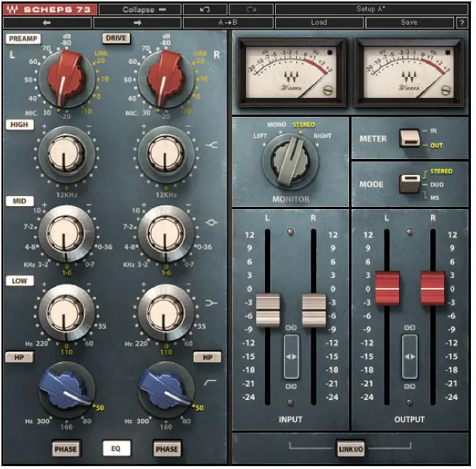Click the left channel red preamp knob
The width and height of the screenshot is (476, 469).
click(x=66, y=78)
